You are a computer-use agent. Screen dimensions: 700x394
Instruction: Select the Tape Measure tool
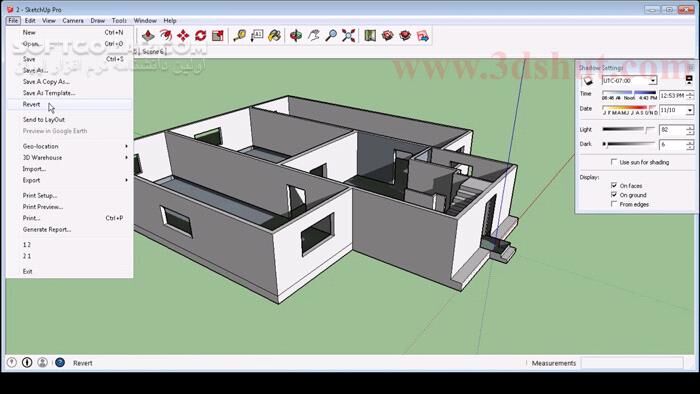click(x=240, y=36)
